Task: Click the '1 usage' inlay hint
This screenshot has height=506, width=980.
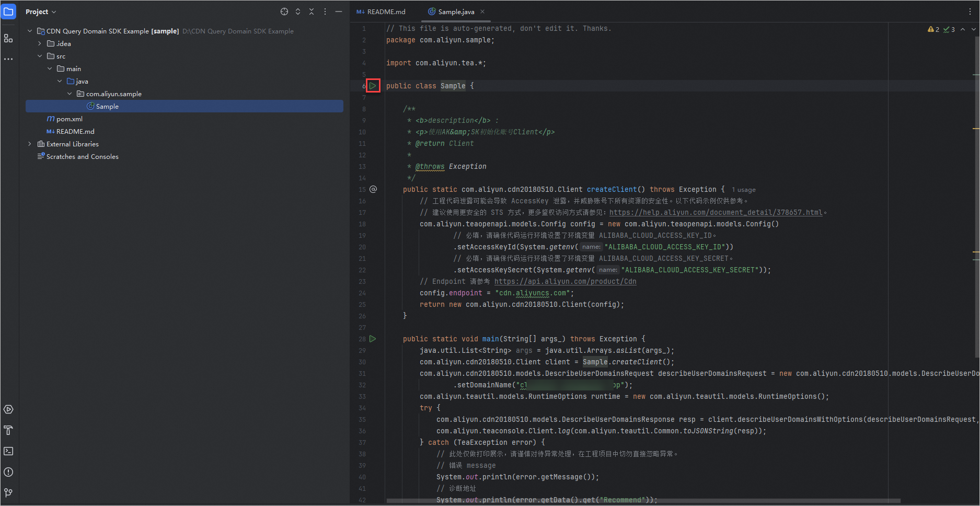Action: [744, 190]
